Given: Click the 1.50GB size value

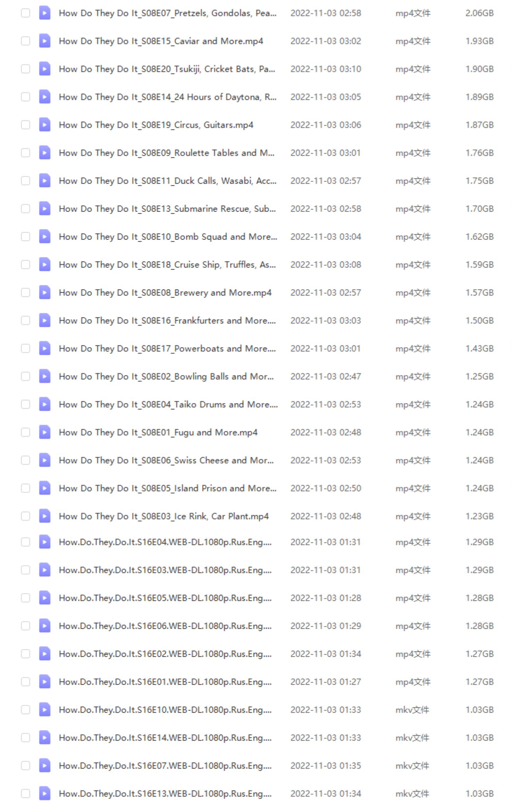Looking at the screenshot, I should pyautogui.click(x=479, y=321).
